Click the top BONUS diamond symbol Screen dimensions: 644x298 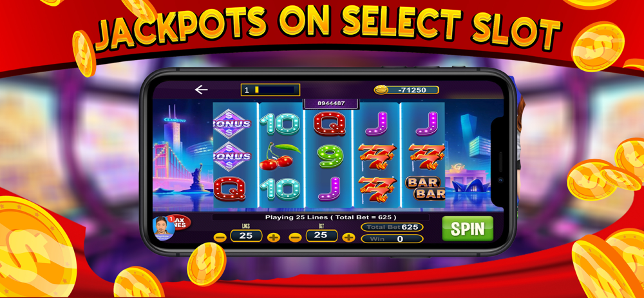pyautogui.click(x=232, y=123)
